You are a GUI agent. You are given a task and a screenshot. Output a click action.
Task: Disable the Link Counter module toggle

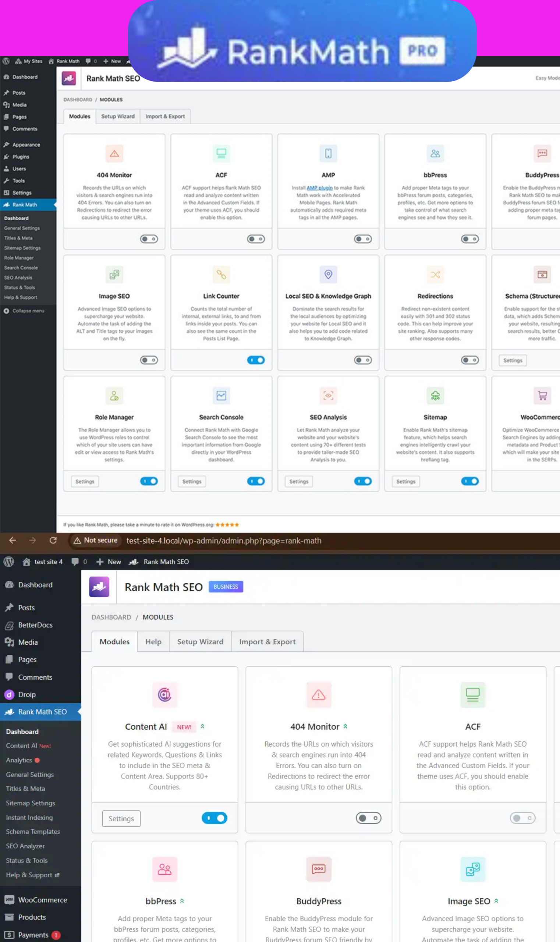tap(256, 360)
